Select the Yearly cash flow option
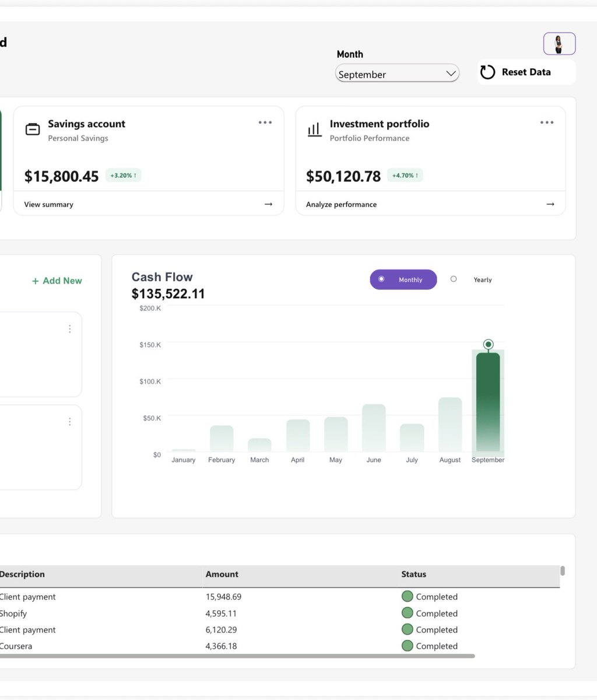597x700 pixels. coord(471,279)
